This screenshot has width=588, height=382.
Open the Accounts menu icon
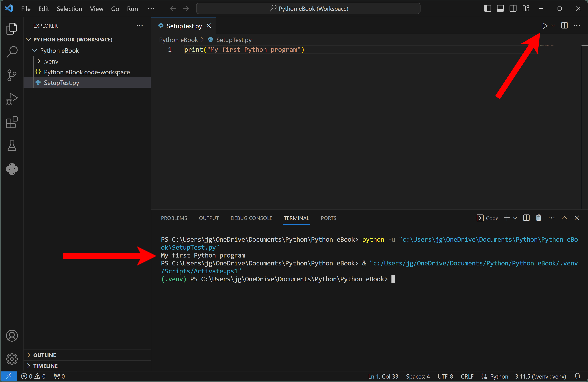pos(12,335)
